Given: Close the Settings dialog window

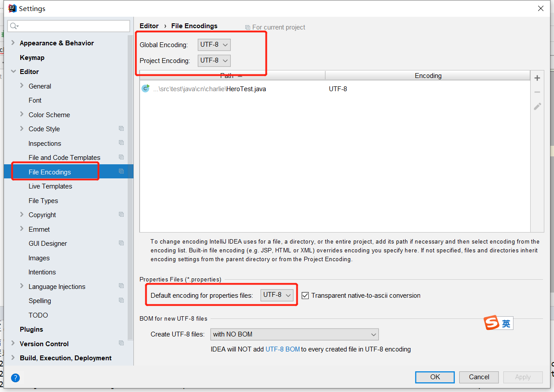Looking at the screenshot, I should point(540,8).
